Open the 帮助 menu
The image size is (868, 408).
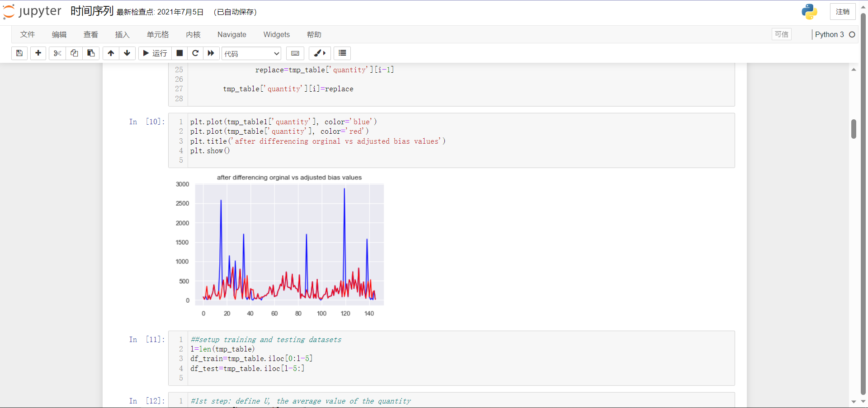(x=314, y=34)
